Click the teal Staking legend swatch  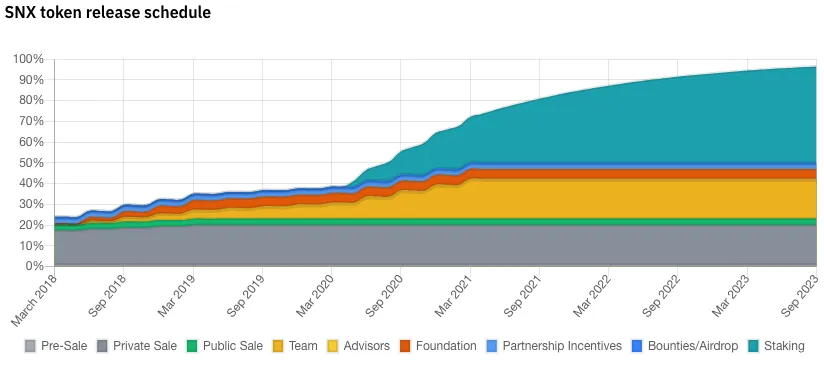pos(753,346)
